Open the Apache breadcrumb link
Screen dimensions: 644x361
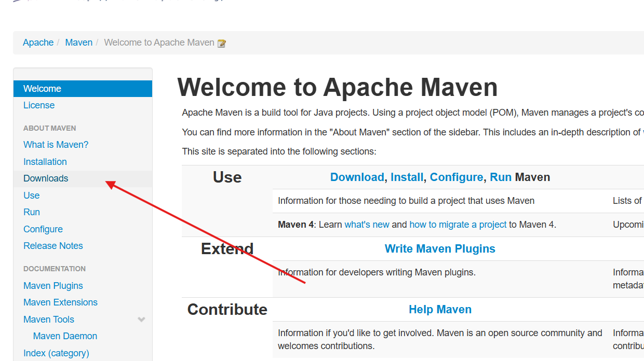[38, 43]
